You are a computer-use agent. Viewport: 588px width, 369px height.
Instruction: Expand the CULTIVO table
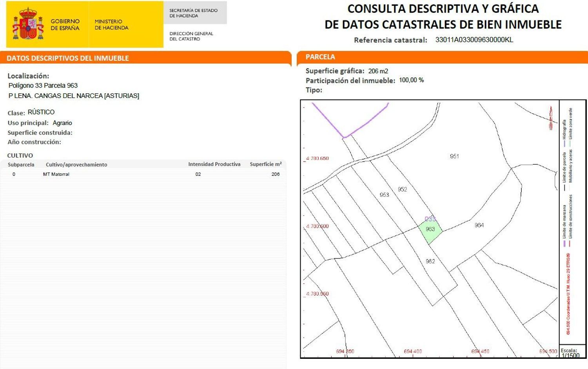coord(20,155)
